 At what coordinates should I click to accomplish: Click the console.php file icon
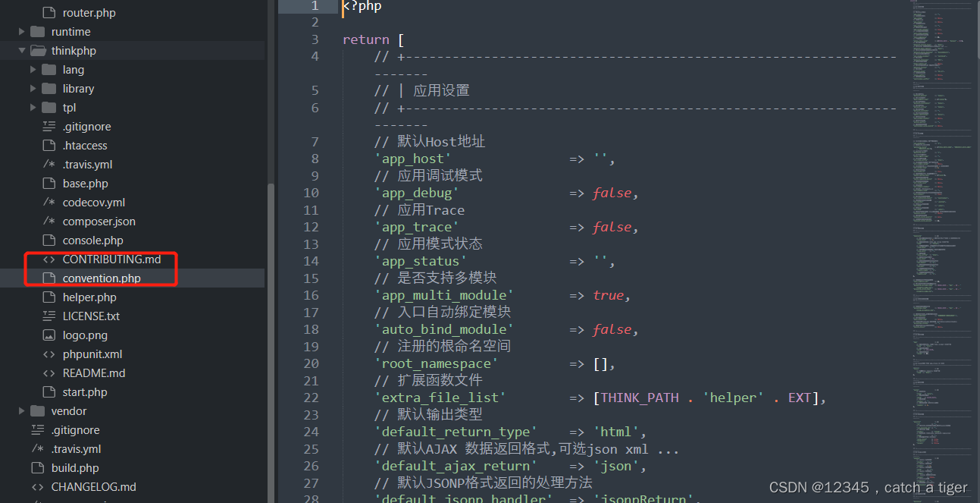49,240
